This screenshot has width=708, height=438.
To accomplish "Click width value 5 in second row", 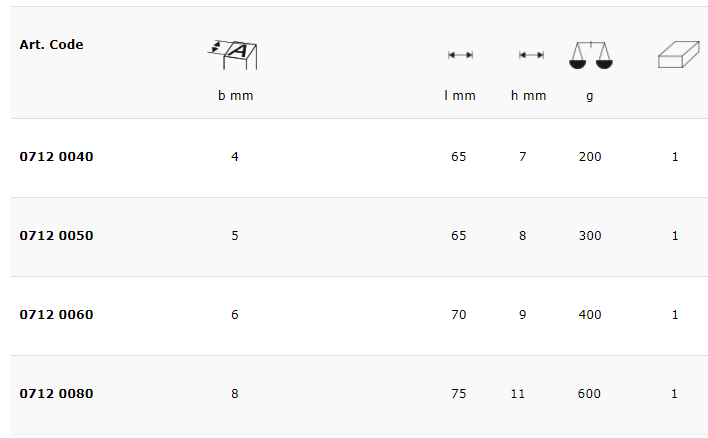I will coord(235,236).
